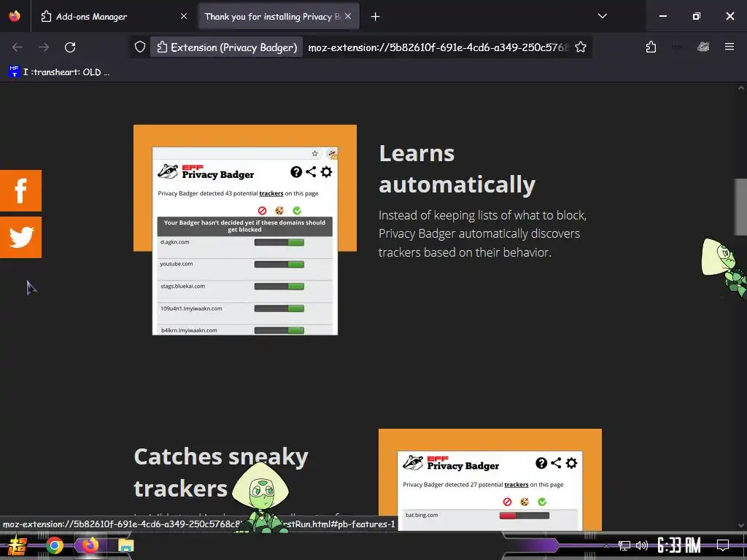Screen dimensions: 747x560
Task: Open the tracking protection shield panel
Action: tap(139, 47)
